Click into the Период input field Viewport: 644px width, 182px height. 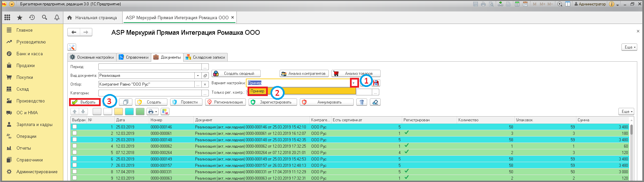click(150, 67)
